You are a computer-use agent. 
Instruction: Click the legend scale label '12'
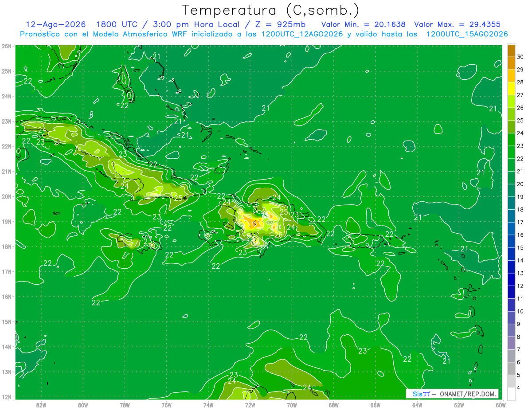[520, 286]
